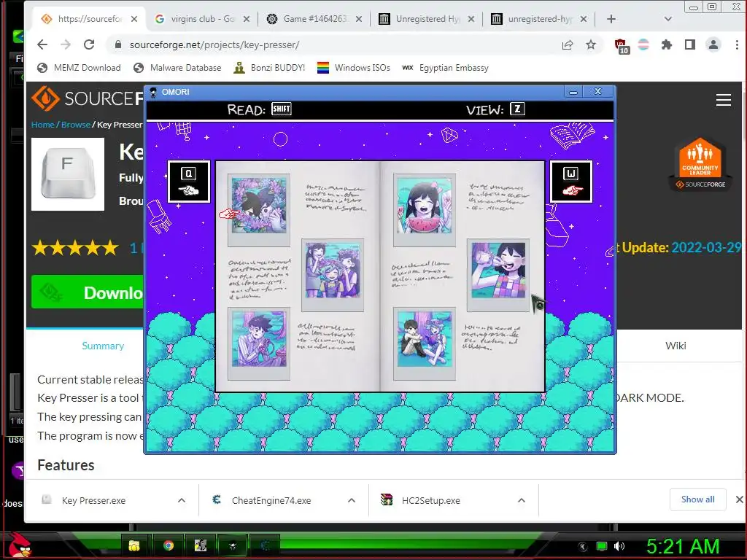Image resolution: width=747 pixels, height=560 pixels.
Task: Click Show all downloads
Action: click(x=697, y=499)
